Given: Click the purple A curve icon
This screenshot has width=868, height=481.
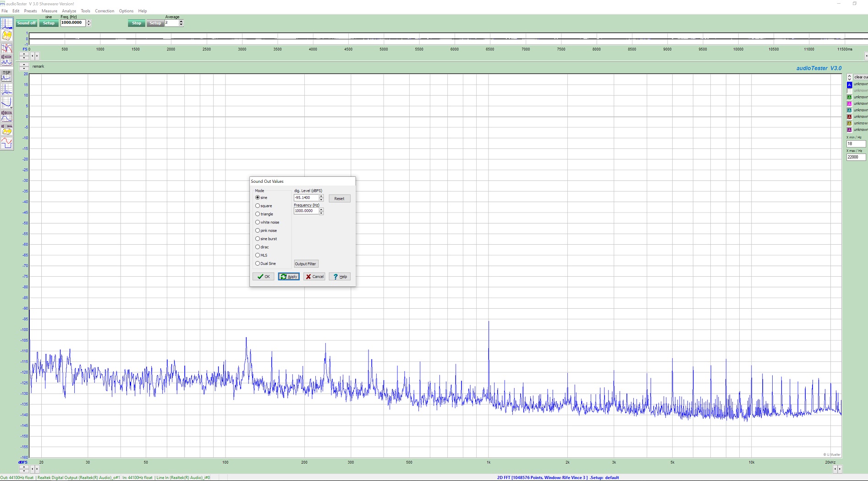Looking at the screenshot, I should 849,130.
